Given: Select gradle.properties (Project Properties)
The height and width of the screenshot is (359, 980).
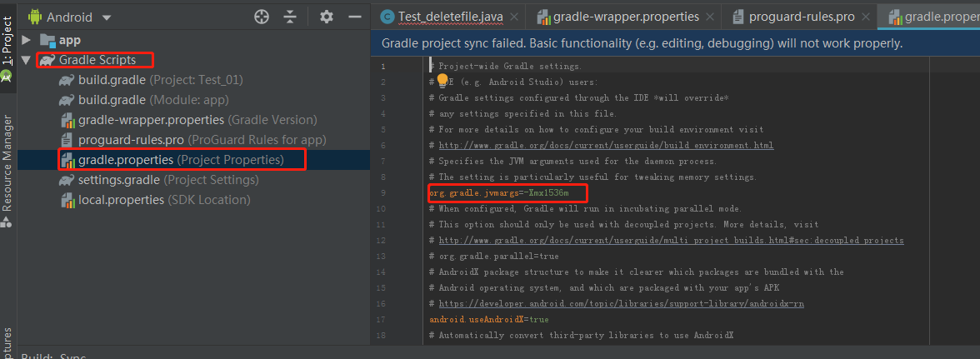Looking at the screenshot, I should [x=182, y=160].
